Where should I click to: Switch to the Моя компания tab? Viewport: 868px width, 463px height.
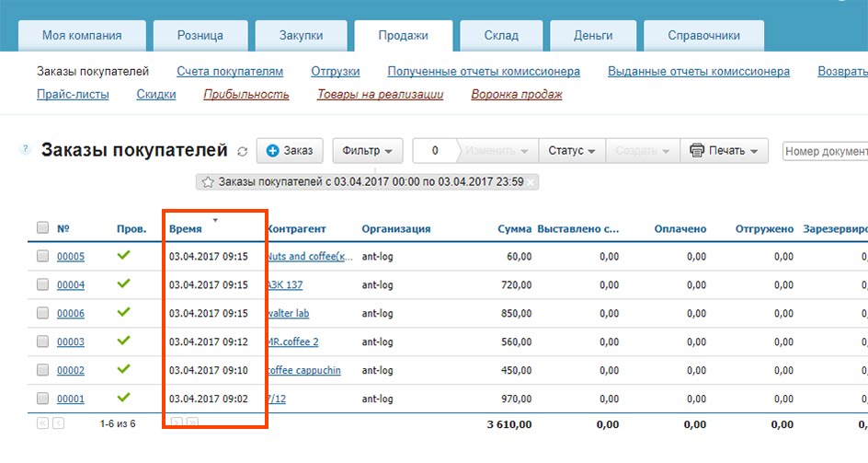coord(82,36)
